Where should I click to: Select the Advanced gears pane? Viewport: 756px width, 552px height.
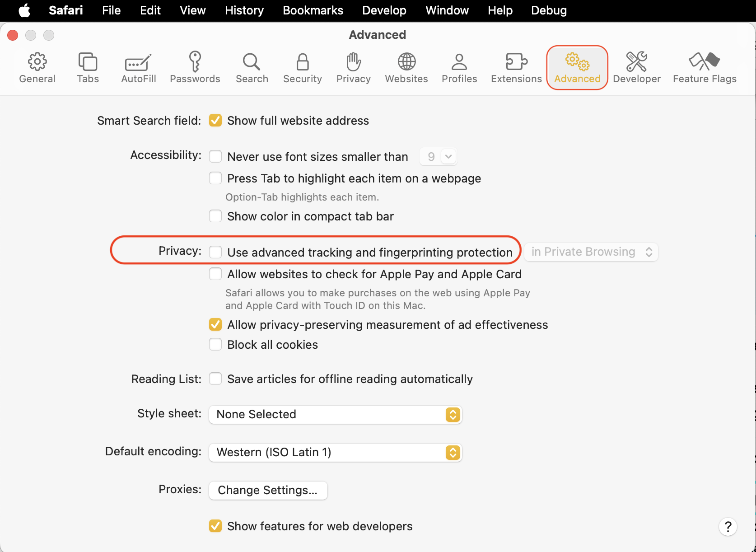click(x=577, y=68)
